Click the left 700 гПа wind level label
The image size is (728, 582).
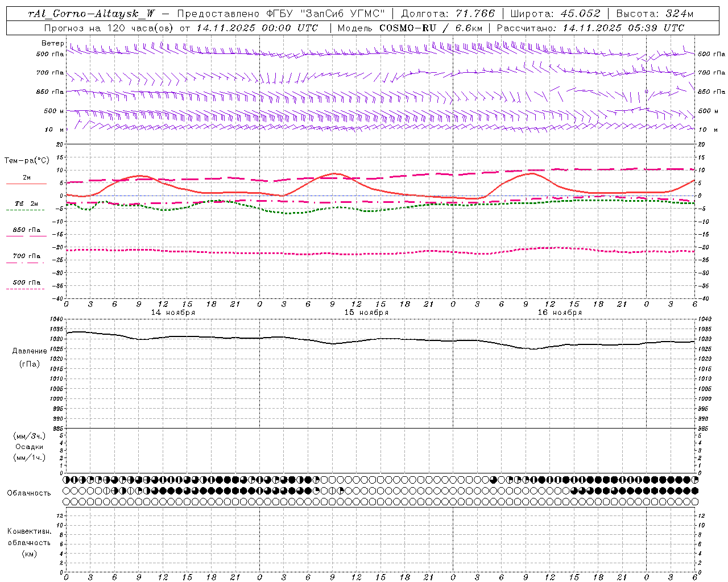point(49,73)
